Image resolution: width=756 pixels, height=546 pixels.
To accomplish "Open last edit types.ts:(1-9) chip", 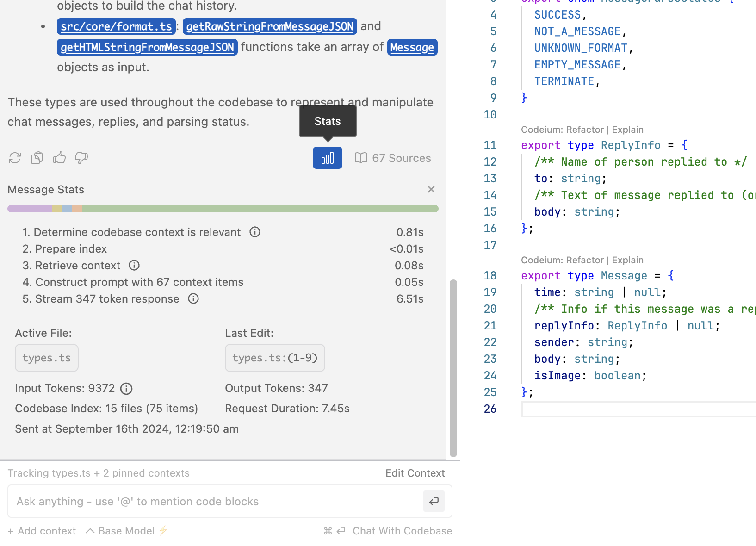I will [x=275, y=358].
